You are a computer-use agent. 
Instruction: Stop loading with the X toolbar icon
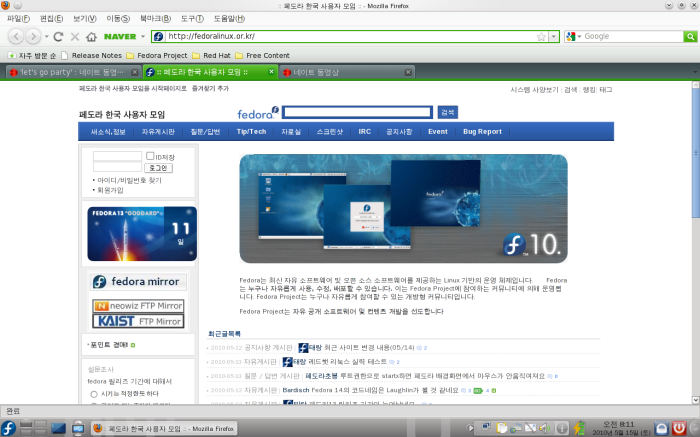tap(75, 37)
